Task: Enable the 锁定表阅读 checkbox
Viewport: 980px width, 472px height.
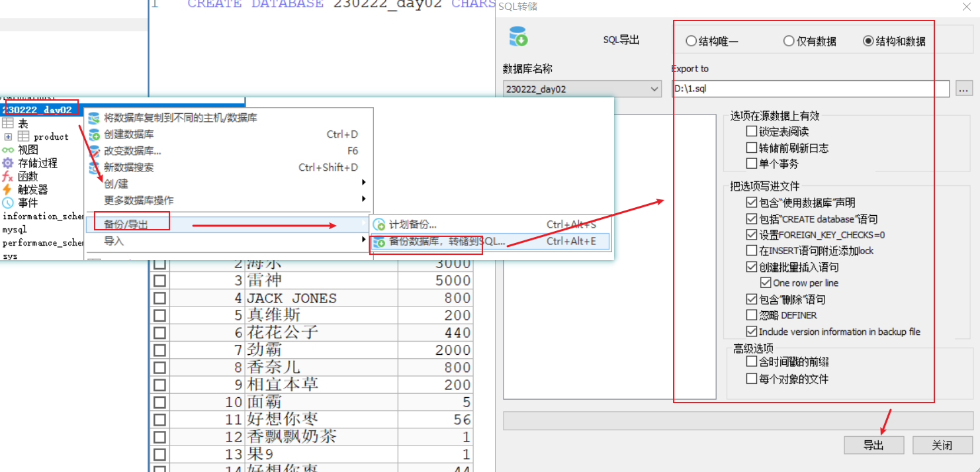Action: [x=752, y=132]
